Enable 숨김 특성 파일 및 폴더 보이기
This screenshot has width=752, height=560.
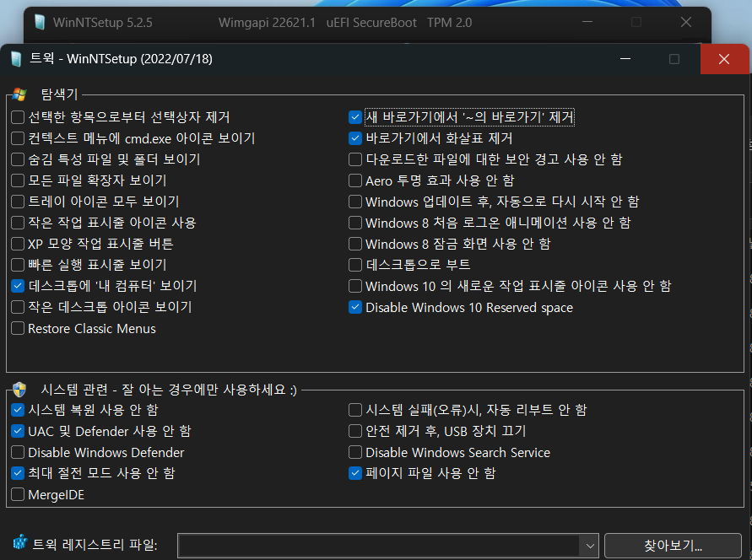click(18, 159)
